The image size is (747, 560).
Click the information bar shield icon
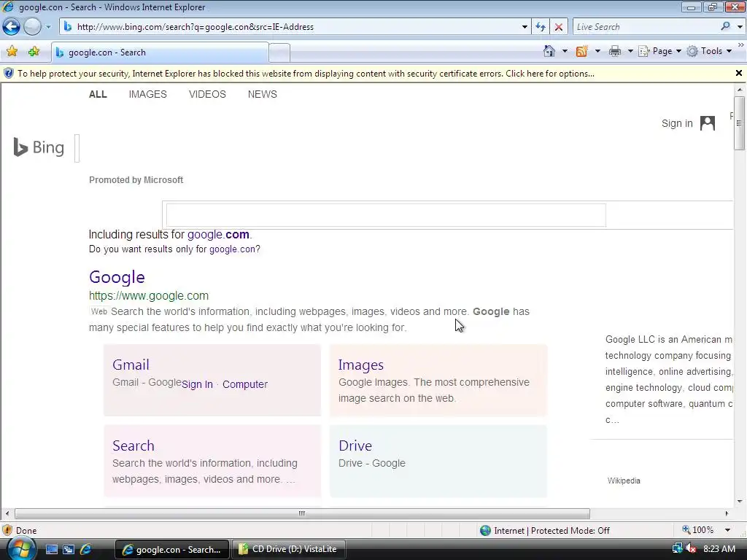(9, 74)
